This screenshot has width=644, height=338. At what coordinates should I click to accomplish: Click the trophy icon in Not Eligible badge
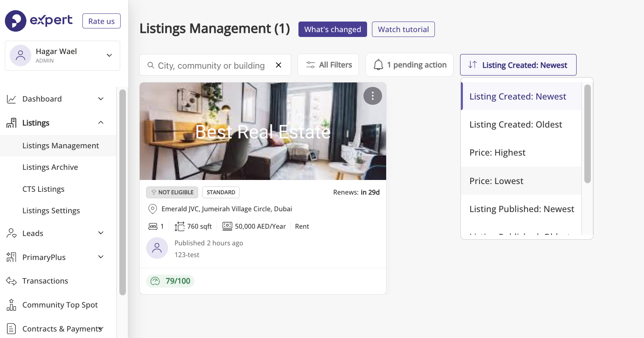tap(154, 192)
